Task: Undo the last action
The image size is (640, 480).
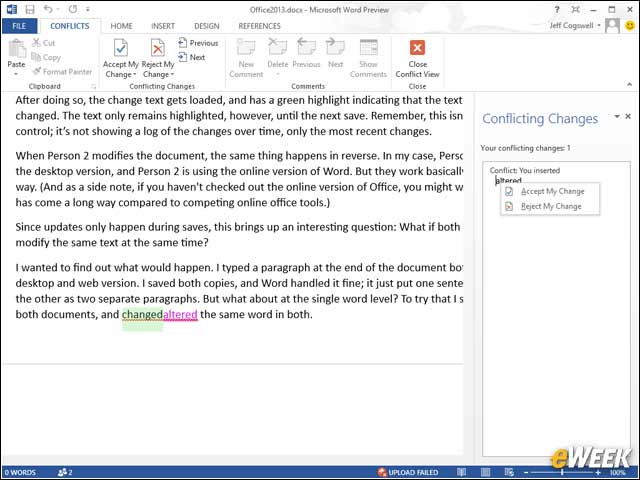Action: point(48,9)
